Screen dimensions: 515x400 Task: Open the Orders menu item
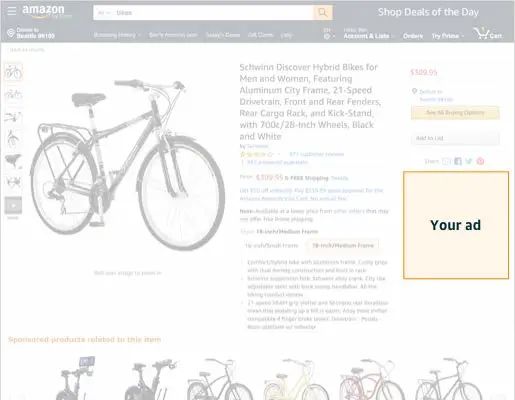click(413, 36)
